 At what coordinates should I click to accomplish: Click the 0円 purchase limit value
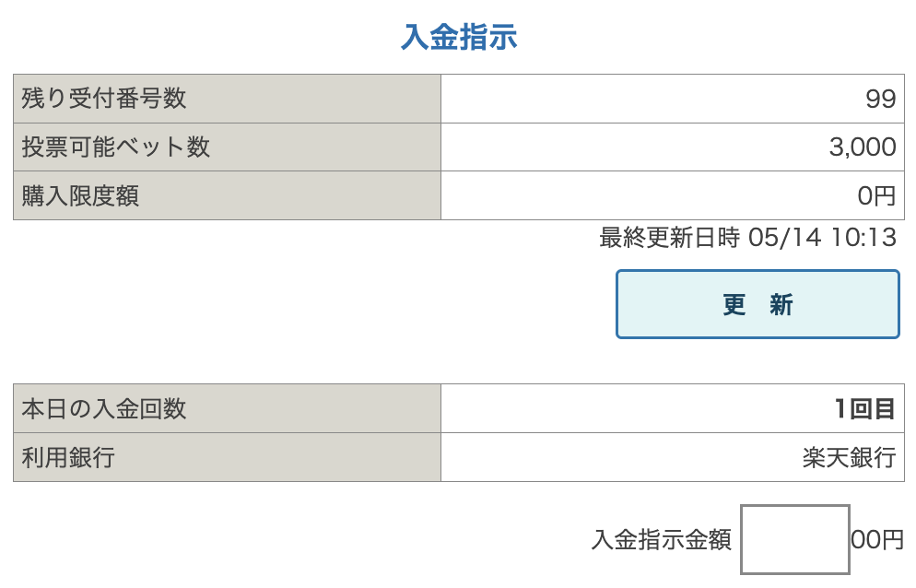[x=875, y=195]
